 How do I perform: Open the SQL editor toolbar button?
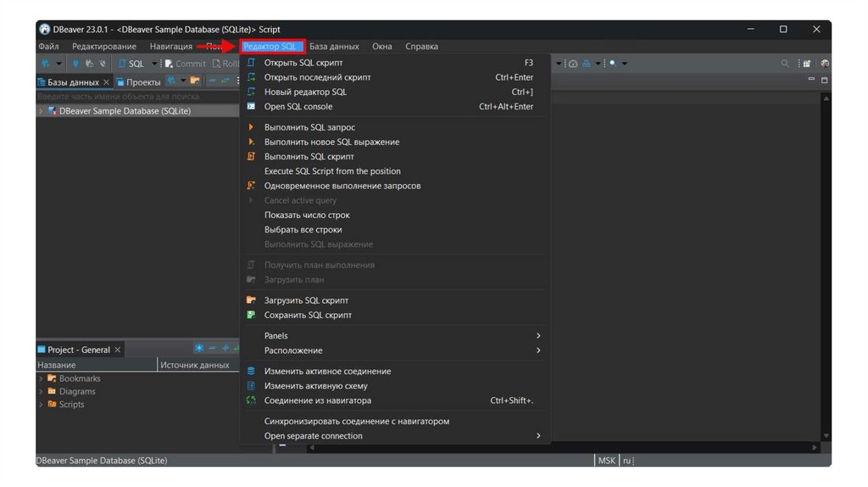pyautogui.click(x=131, y=64)
